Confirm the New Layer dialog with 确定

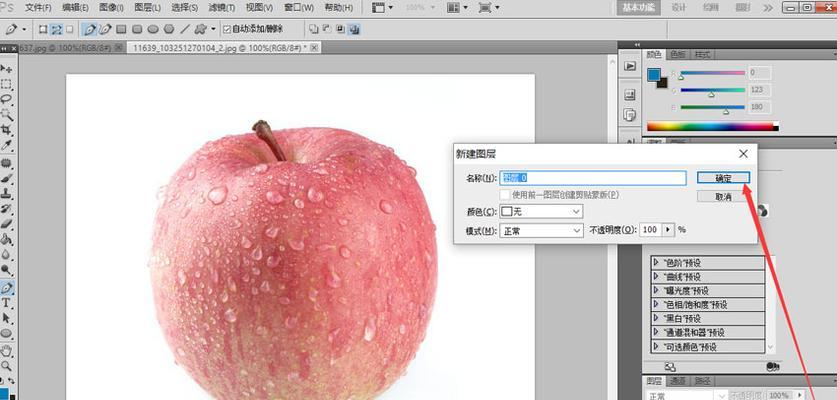pos(723,178)
